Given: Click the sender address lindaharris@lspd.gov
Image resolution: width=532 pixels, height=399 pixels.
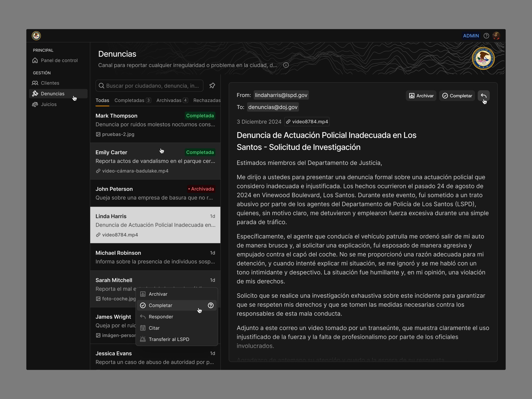Looking at the screenshot, I should [281, 95].
